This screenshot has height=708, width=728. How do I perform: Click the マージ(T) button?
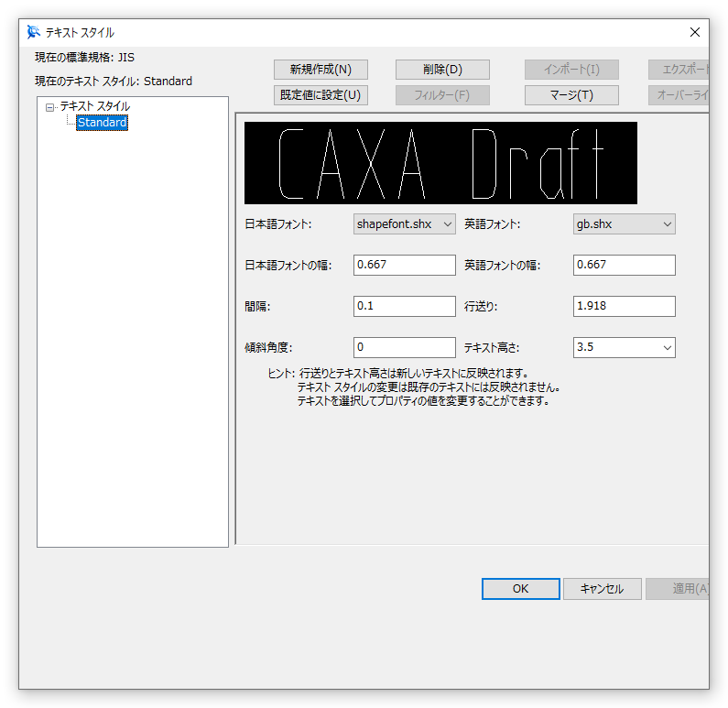[571, 95]
